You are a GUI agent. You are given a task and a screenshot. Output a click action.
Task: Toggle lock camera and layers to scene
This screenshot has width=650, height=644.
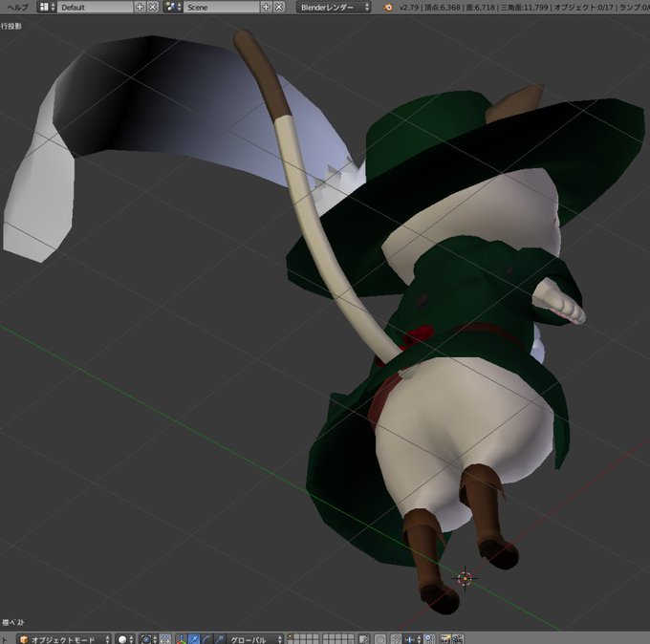[x=364, y=639]
